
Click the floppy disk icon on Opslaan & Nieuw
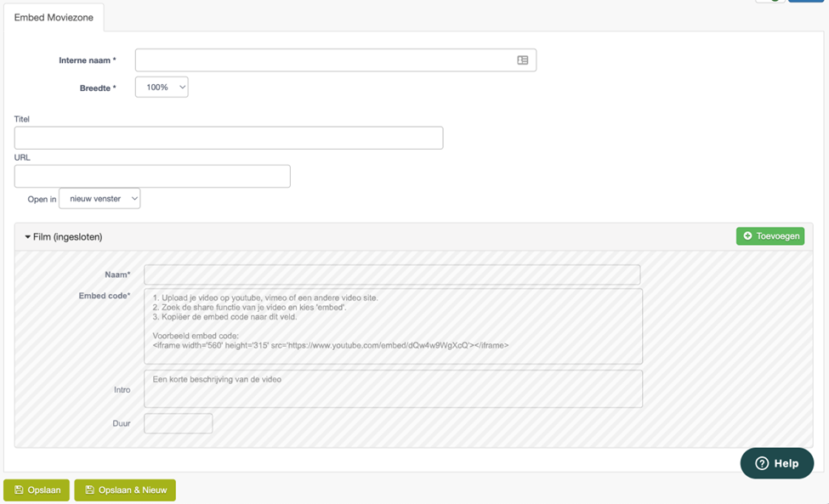pos(89,490)
